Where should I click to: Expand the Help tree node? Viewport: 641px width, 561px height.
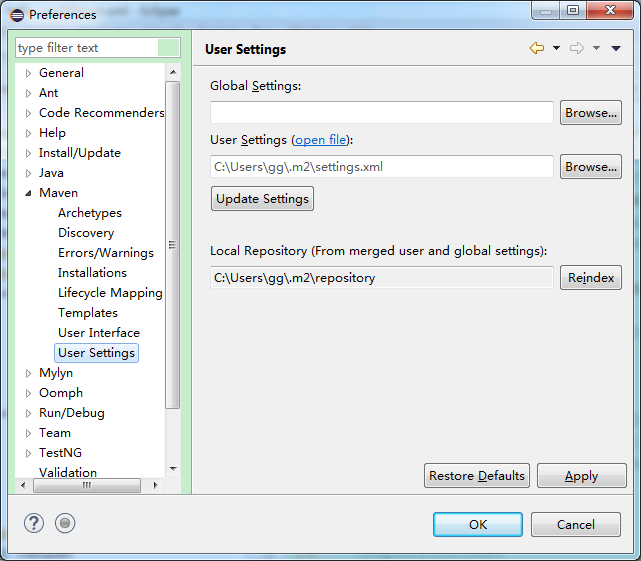click(x=28, y=133)
